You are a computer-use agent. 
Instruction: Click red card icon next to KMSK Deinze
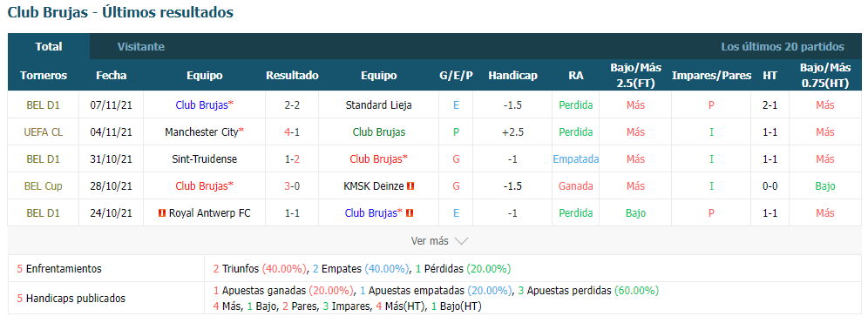[x=410, y=186]
